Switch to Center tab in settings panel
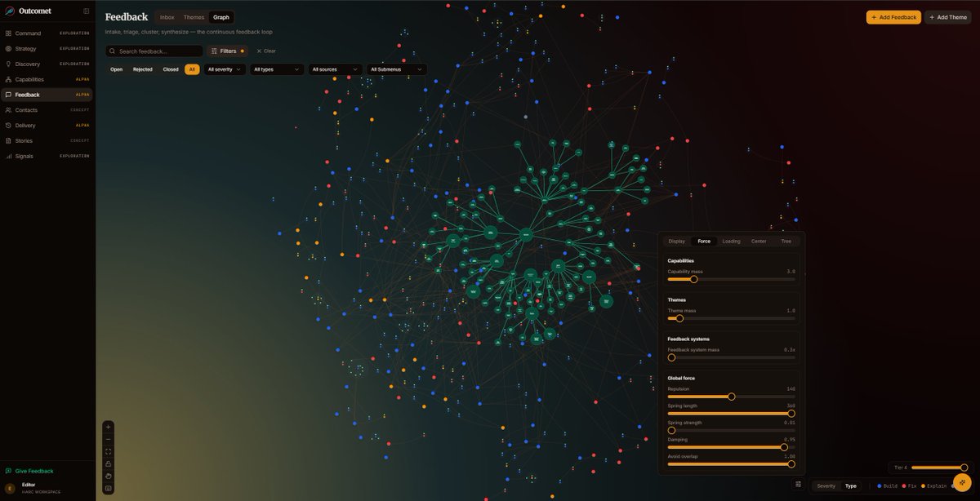Image resolution: width=980 pixels, height=501 pixels. point(759,241)
